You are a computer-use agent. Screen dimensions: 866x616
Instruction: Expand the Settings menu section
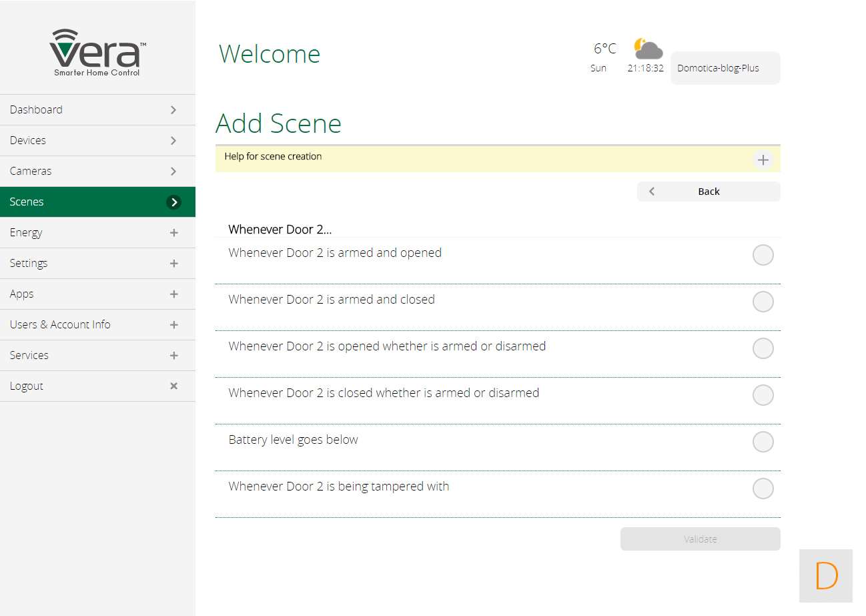click(173, 264)
